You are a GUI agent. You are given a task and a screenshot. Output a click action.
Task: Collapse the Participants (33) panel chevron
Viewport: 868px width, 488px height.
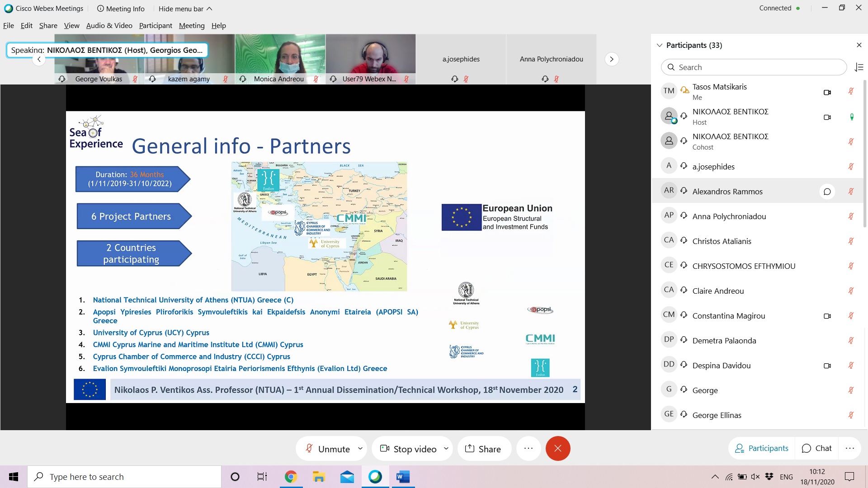pyautogui.click(x=660, y=45)
